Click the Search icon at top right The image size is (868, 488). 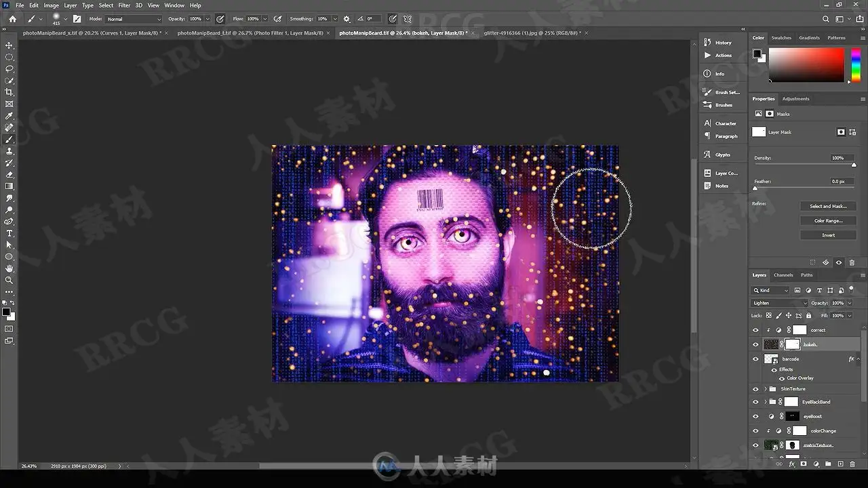825,19
